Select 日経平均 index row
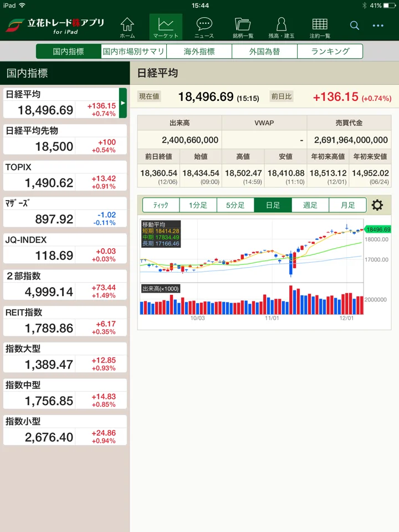 click(65, 103)
